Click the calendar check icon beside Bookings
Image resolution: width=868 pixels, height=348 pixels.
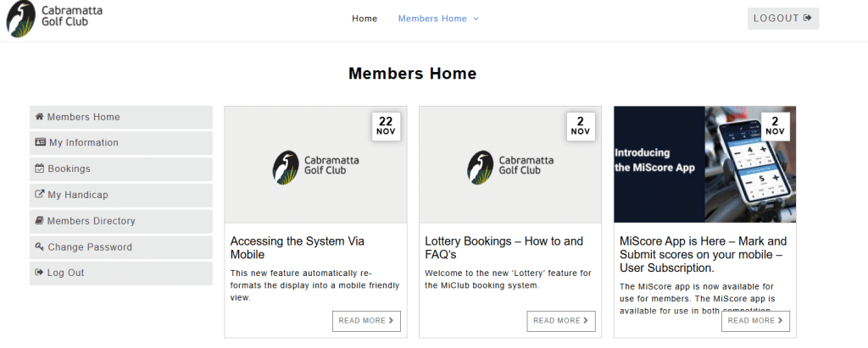point(39,168)
